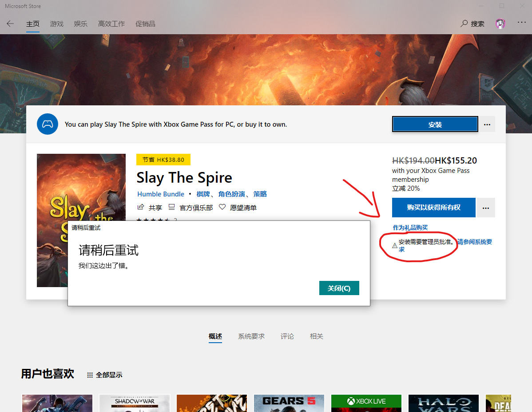Click the 共享 share icon
The width and height of the screenshot is (532, 412).
(140, 207)
